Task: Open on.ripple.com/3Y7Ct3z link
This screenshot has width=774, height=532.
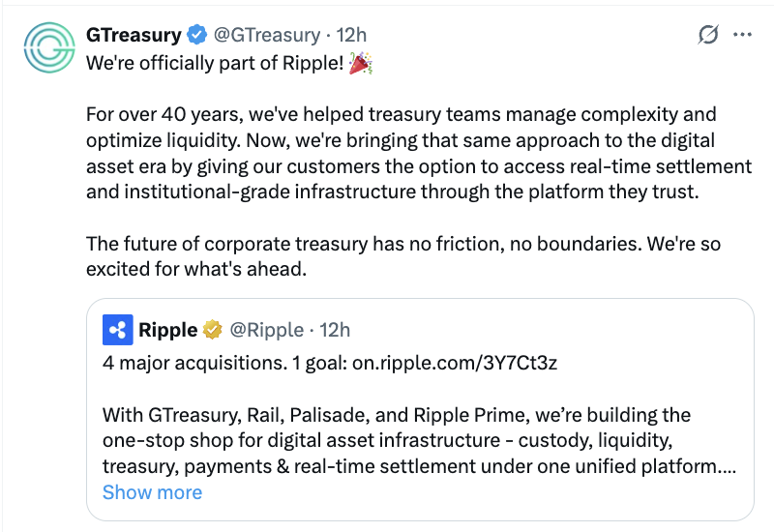Action: 455,363
